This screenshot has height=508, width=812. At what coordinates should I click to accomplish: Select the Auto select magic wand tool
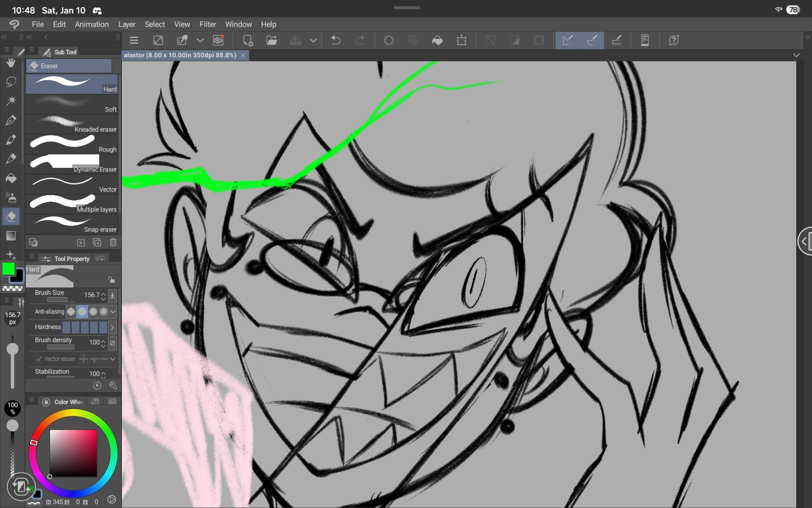11,101
